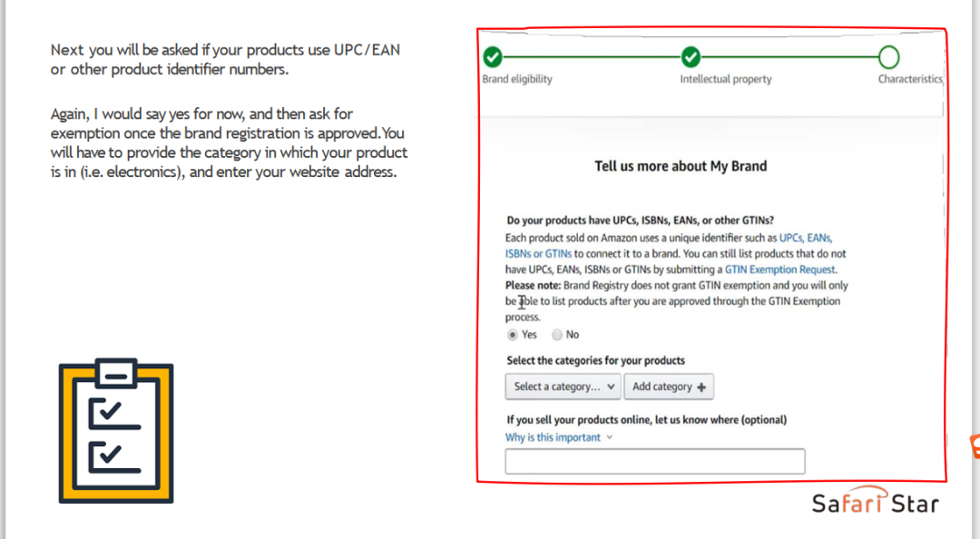Screen dimensions: 980x539
Task: Click the Intellectual property step label
Action: click(x=726, y=79)
